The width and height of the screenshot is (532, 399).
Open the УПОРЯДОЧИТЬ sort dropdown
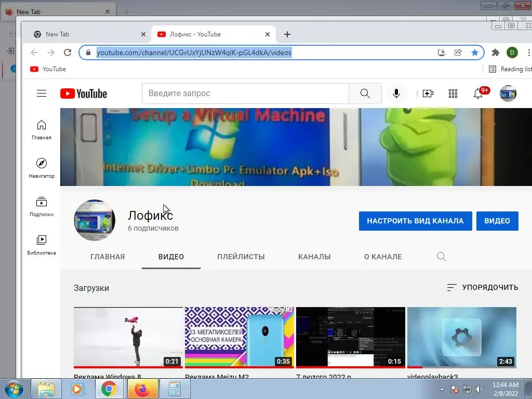(x=483, y=287)
